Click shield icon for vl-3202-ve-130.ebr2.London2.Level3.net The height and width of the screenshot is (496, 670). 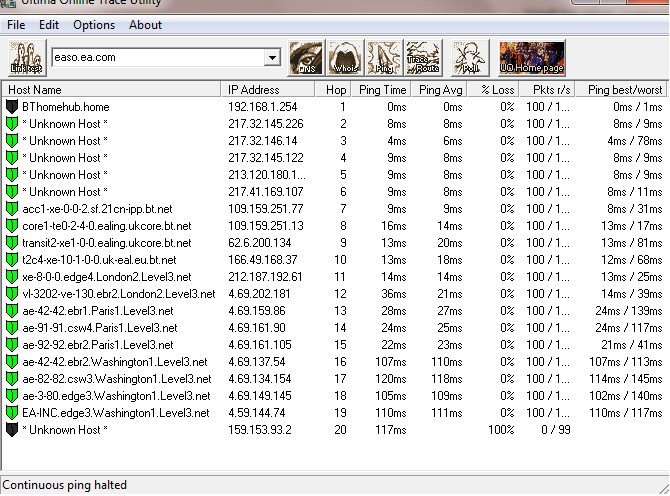(12, 294)
